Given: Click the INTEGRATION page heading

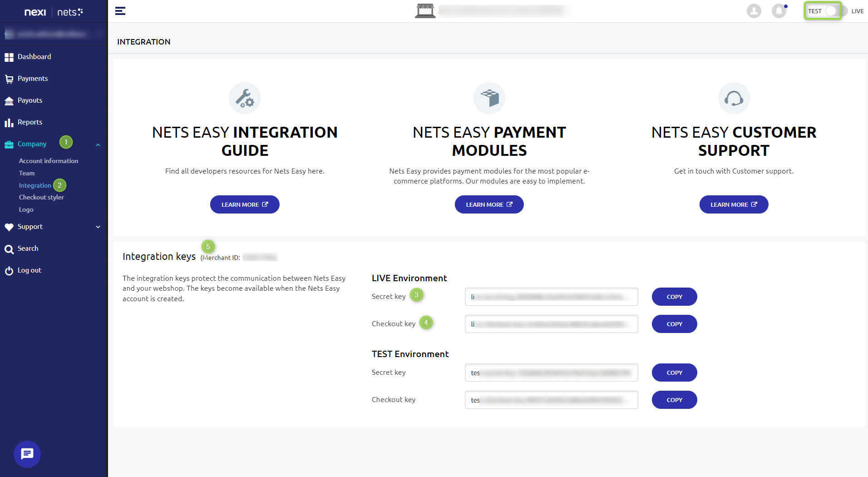Looking at the screenshot, I should pyautogui.click(x=144, y=42).
